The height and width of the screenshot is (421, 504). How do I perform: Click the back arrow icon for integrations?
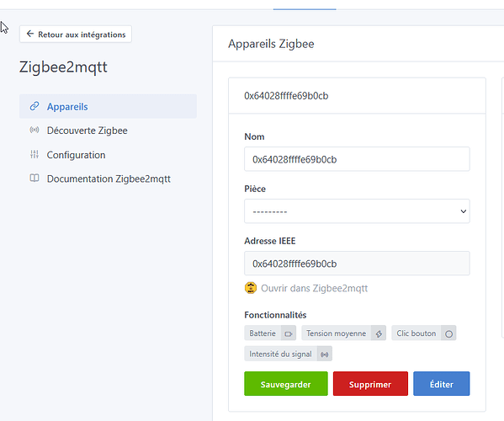(30, 34)
